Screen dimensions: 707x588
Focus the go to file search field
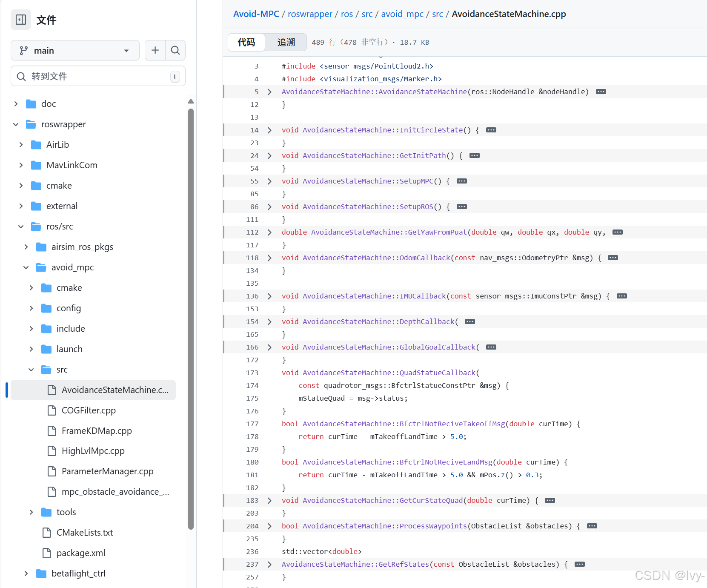(x=98, y=76)
